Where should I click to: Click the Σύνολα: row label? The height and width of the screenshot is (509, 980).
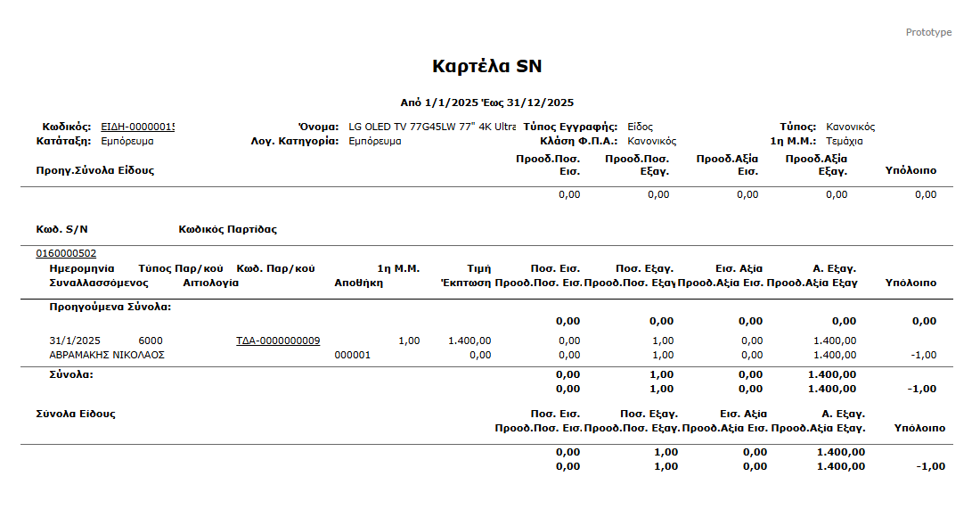coord(71,375)
